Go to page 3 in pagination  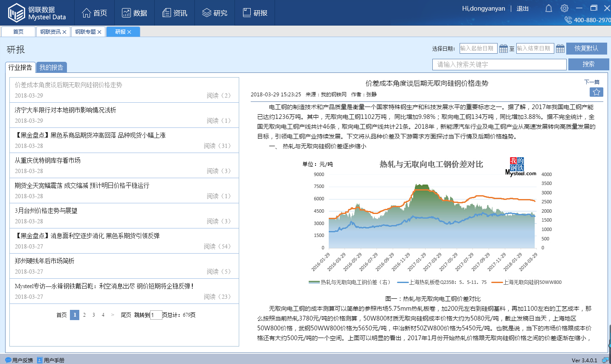tap(93, 315)
